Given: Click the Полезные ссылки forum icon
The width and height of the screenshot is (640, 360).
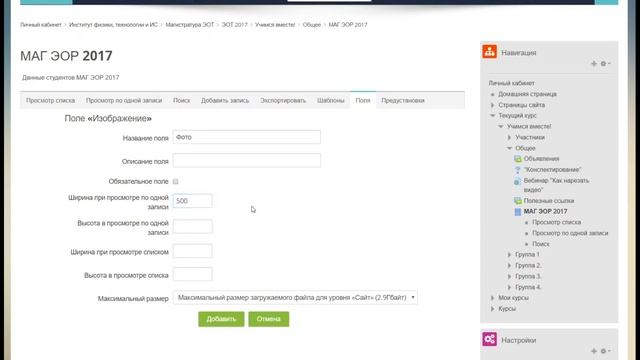Looking at the screenshot, I should pos(518,201).
